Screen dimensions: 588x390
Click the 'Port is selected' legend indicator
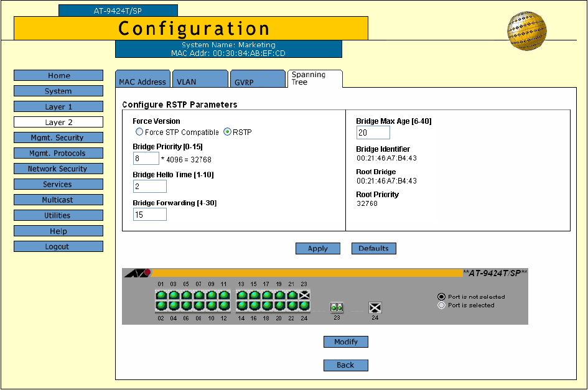(442, 305)
